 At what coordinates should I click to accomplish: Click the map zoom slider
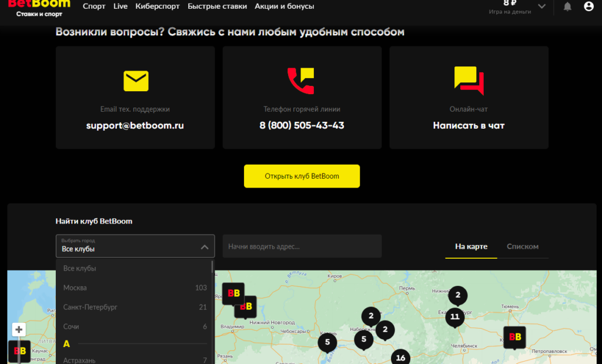point(19,350)
